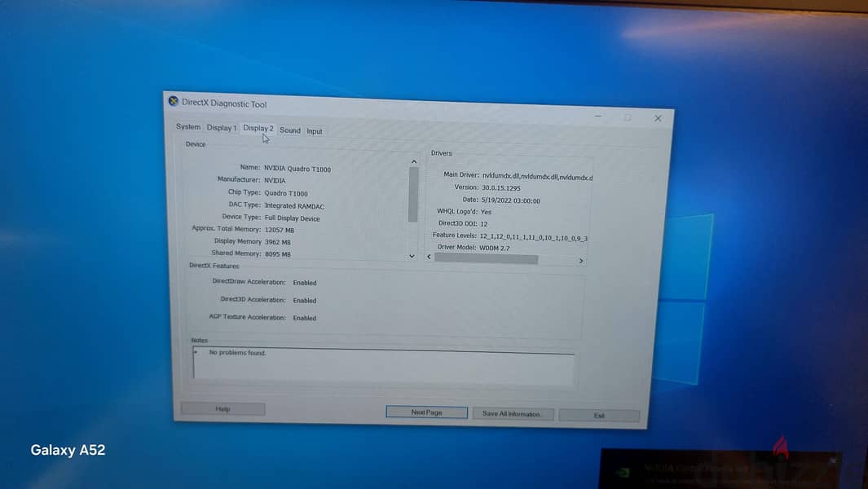Click the Main Driver value nvldumdx.dll
This screenshot has width=868, height=489.
[x=537, y=177]
